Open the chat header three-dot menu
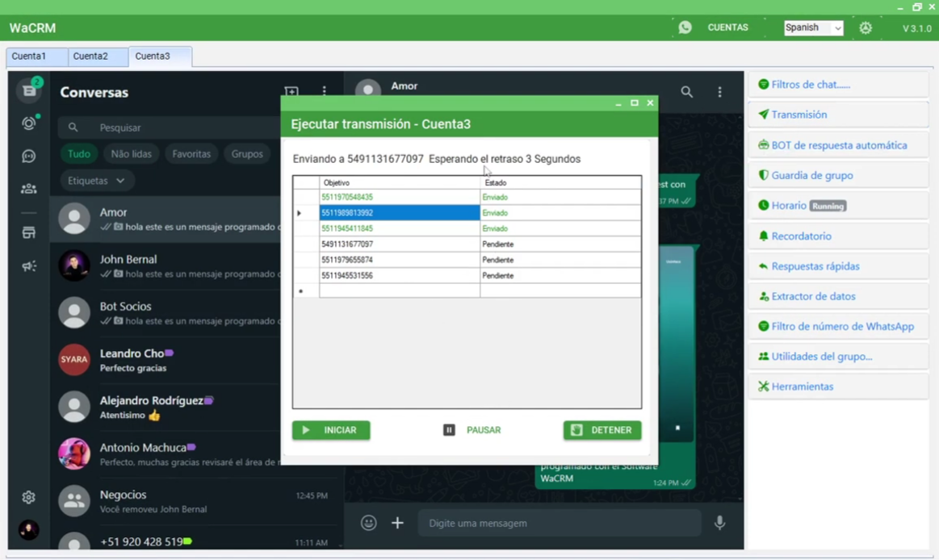This screenshot has width=939, height=560. click(x=719, y=93)
